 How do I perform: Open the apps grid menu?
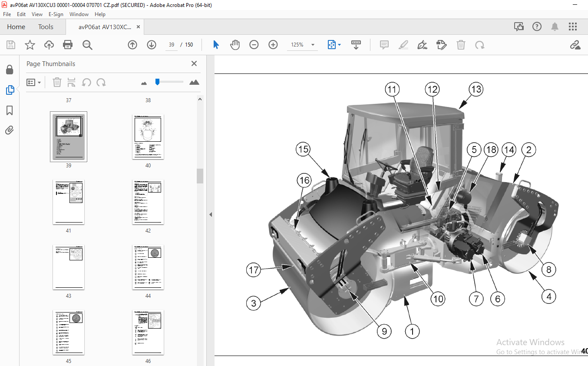[573, 27]
